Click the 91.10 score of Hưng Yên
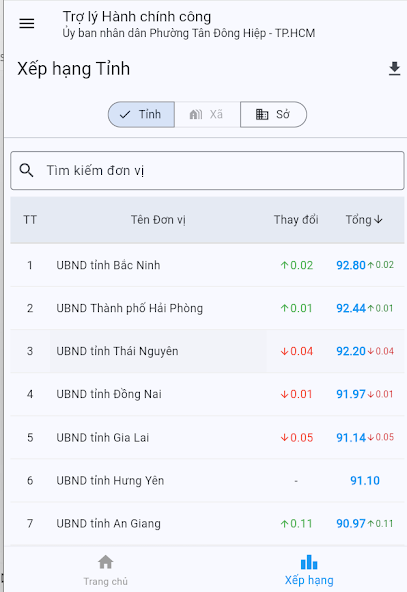 [x=365, y=481]
